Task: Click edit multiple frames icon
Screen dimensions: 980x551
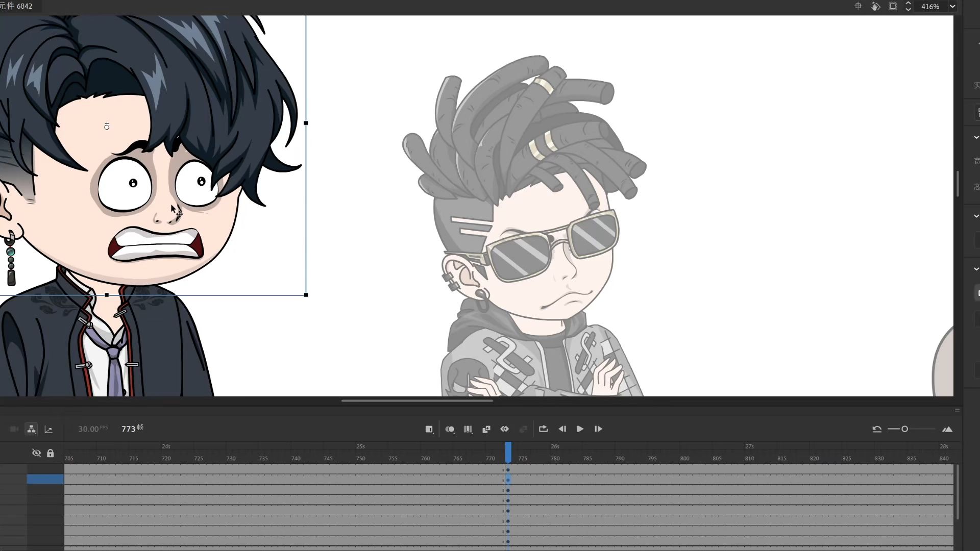Action: click(468, 429)
